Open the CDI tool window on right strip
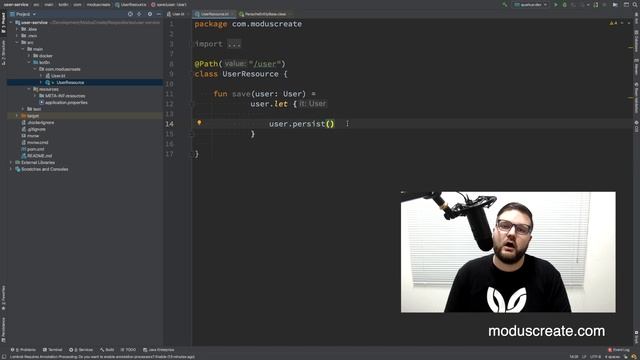The height and width of the screenshot is (360, 640). pos(636,126)
